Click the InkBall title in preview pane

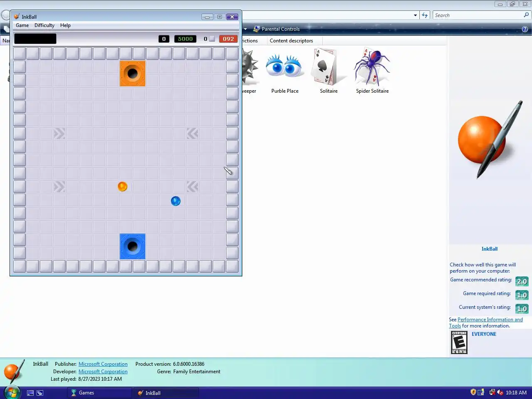tap(489, 249)
